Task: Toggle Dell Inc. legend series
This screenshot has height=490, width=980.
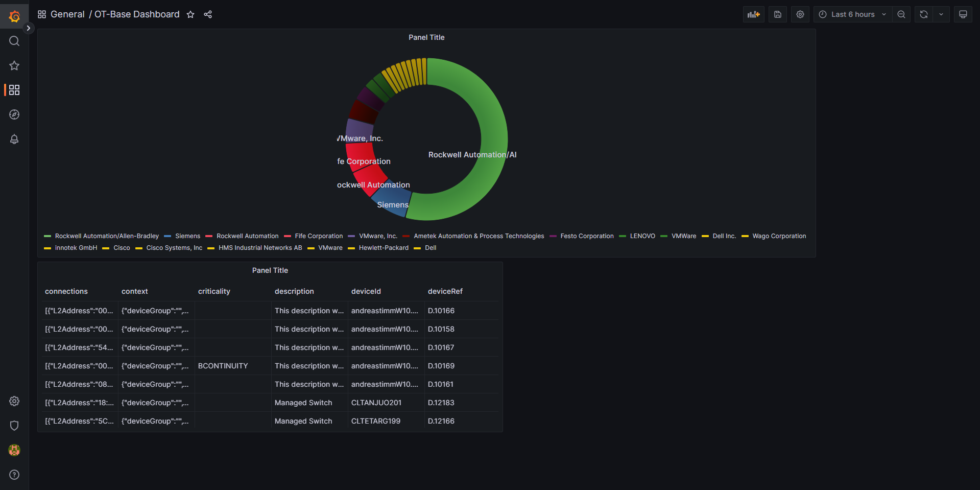Action: [x=724, y=236]
